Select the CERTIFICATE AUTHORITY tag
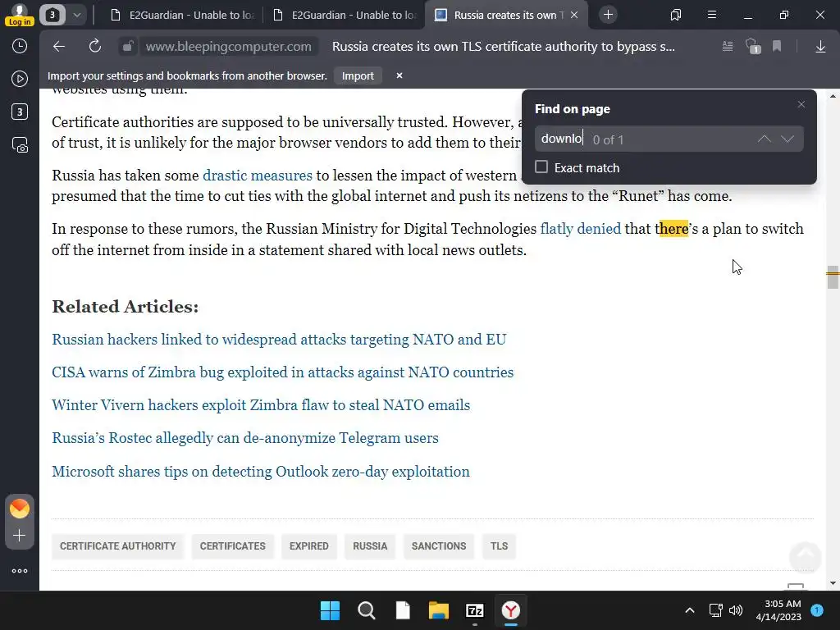Image resolution: width=840 pixels, height=630 pixels. pos(118,546)
